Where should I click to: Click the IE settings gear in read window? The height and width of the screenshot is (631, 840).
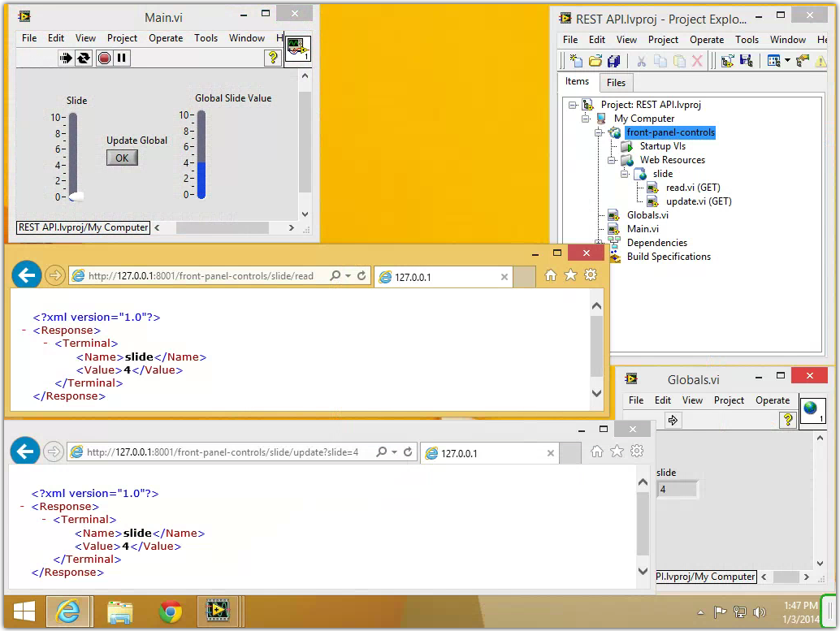coord(591,275)
